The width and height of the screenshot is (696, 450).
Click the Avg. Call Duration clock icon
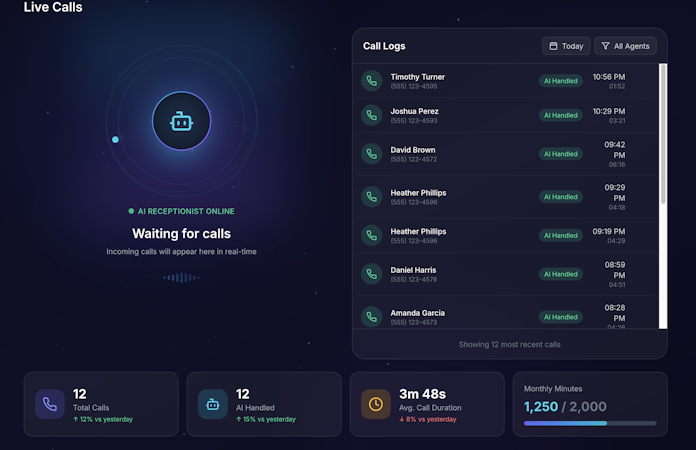tap(376, 404)
